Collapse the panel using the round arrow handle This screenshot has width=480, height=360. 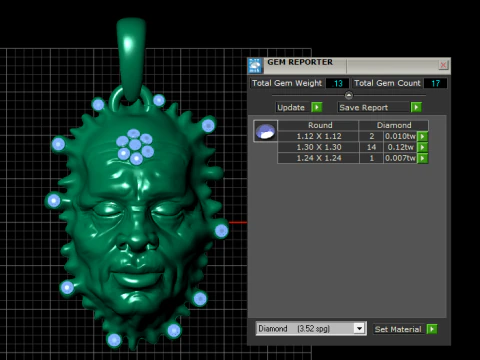click(x=349, y=96)
